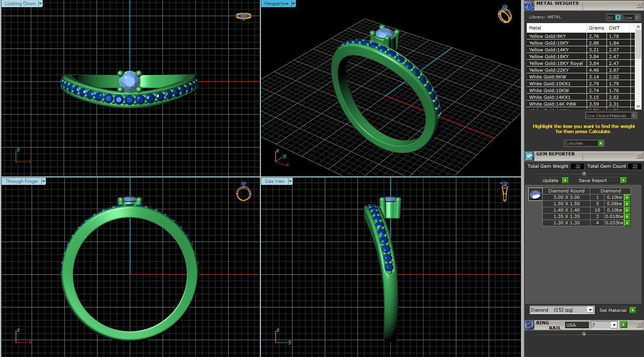The image size is (644, 357).
Task: Open the Through Finger viewport dropdown
Action: pyautogui.click(x=43, y=181)
